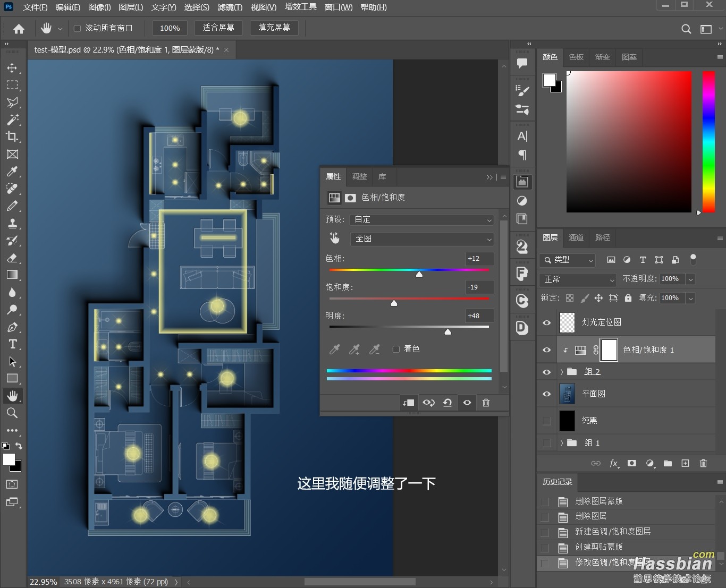The image size is (726, 588).
Task: Hide the 灯光定位图 layer
Action: coord(546,322)
